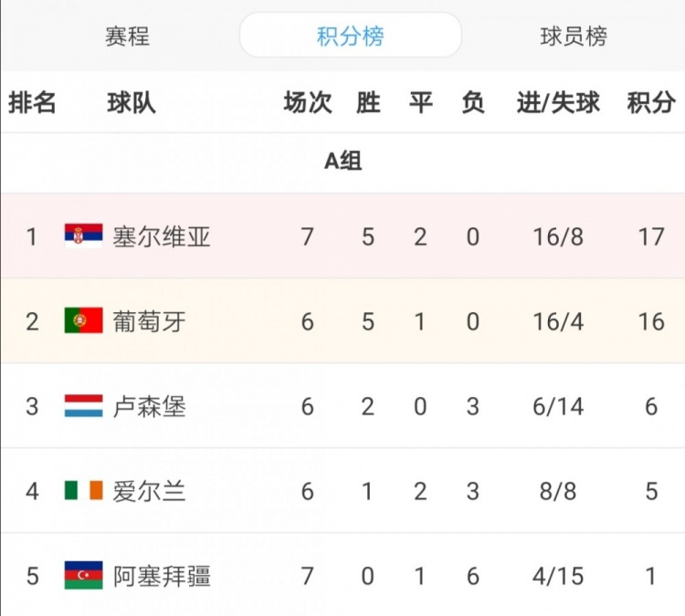Click the A组 group header
The image size is (685, 616).
(342, 162)
